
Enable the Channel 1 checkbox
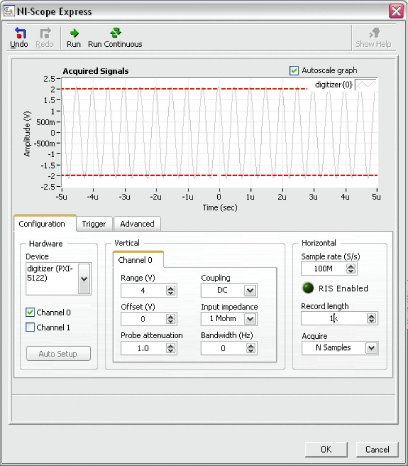click(x=30, y=327)
